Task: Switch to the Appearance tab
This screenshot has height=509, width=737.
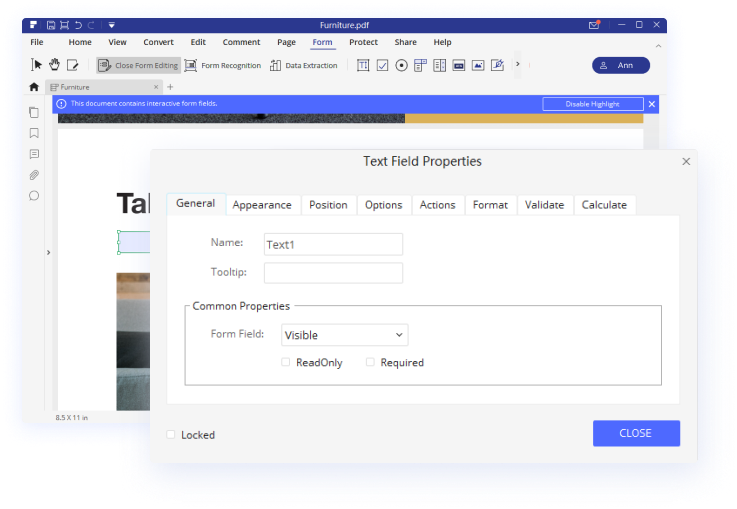Action: (x=262, y=205)
